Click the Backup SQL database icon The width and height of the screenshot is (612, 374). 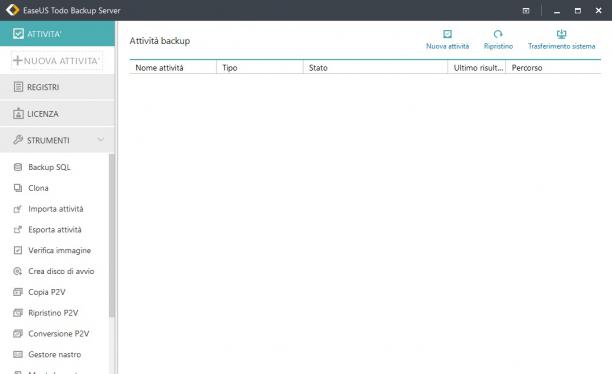tap(18, 167)
